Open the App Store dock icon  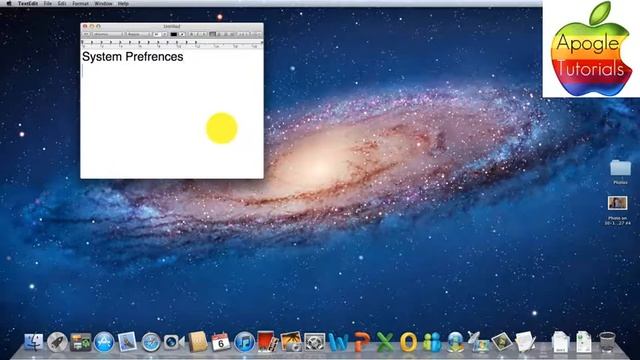104,342
